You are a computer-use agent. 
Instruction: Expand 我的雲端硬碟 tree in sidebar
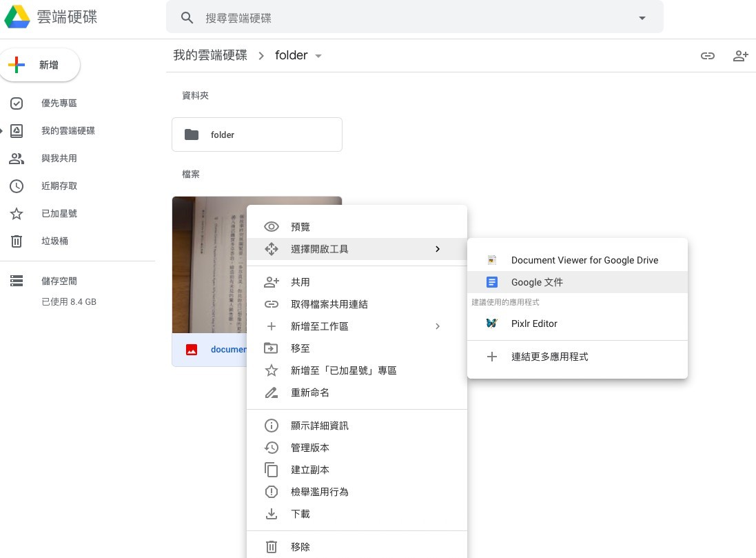coord(3,130)
